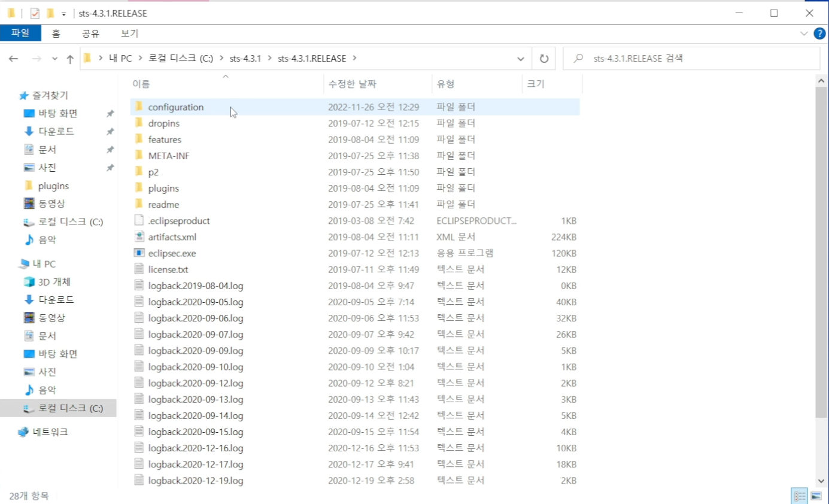Open the 홈 ribbon tab
The height and width of the screenshot is (504, 829).
point(56,33)
